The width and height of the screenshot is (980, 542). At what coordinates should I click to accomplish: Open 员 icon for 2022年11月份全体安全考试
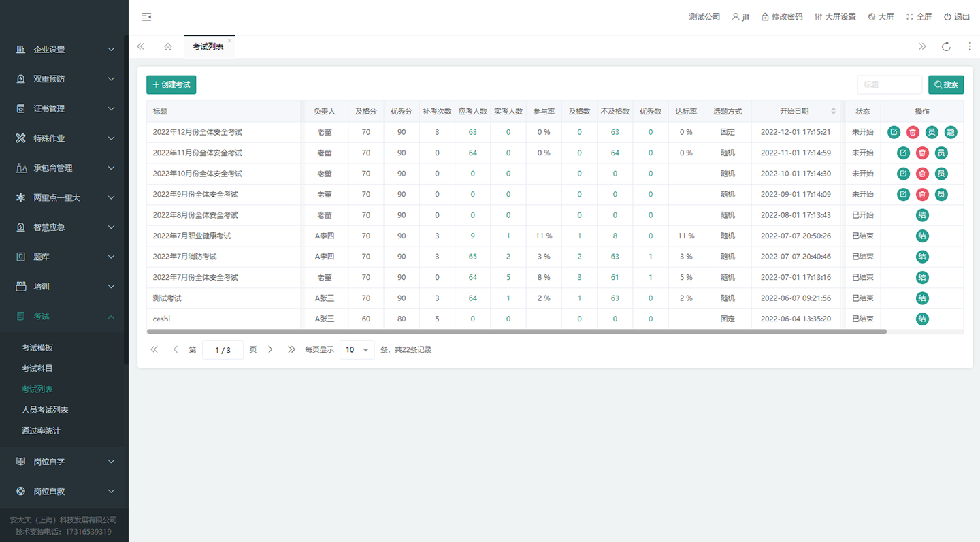coord(941,153)
